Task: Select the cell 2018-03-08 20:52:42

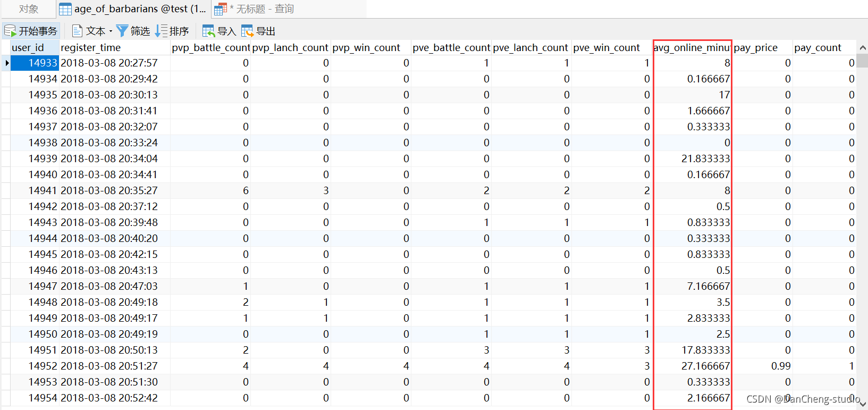Action: pos(114,398)
